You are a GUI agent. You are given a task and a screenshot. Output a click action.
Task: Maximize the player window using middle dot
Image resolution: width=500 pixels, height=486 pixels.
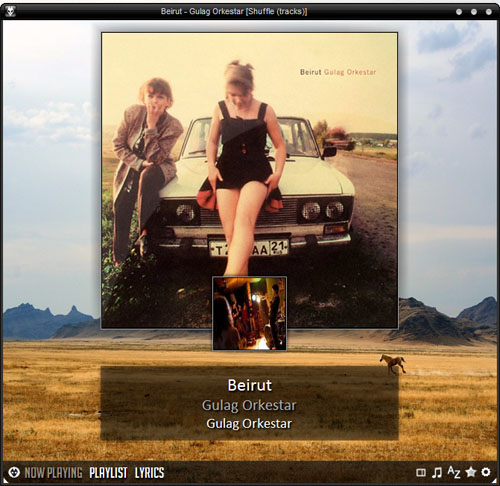(x=474, y=12)
